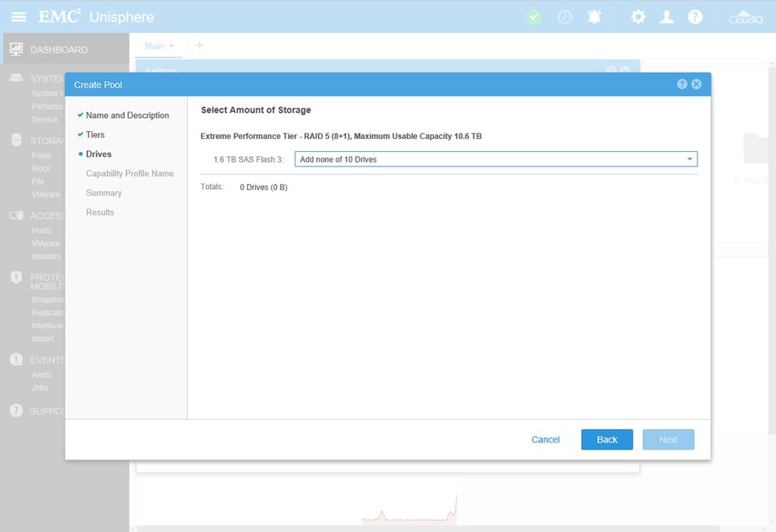Open the user account icon
Viewport: 776px width, 532px height.
click(x=667, y=17)
